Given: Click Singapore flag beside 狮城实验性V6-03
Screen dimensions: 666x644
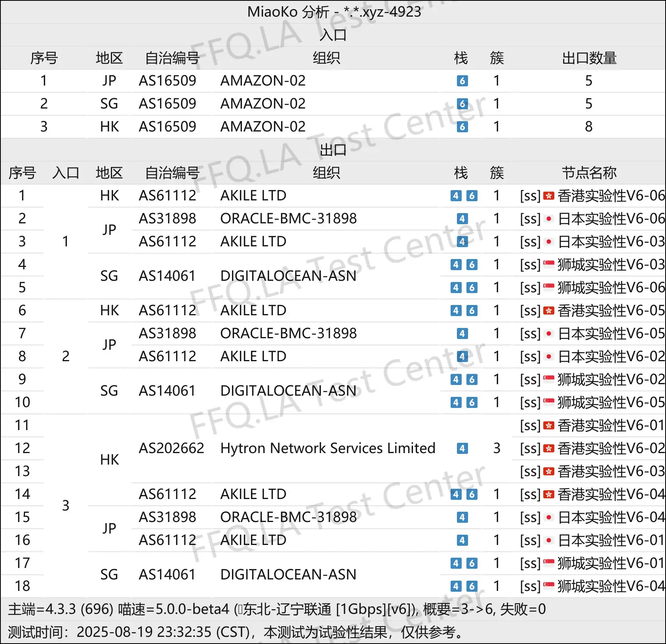Looking at the screenshot, I should tap(548, 264).
